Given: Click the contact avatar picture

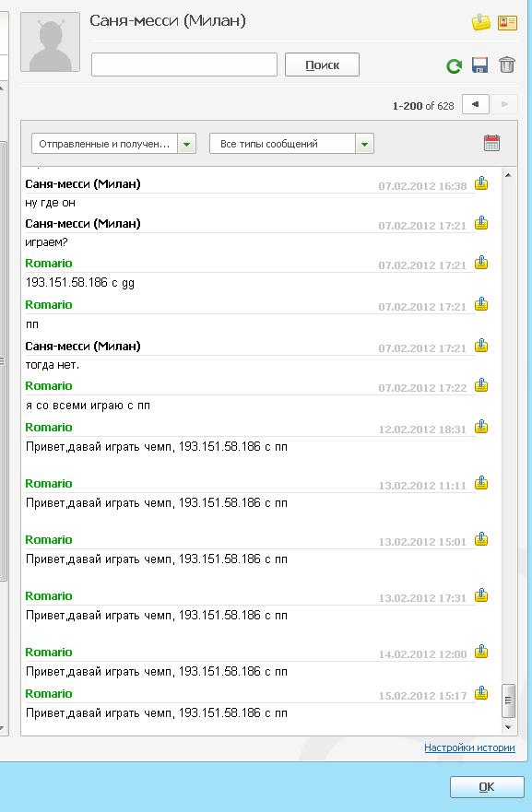Looking at the screenshot, I should (x=50, y=42).
